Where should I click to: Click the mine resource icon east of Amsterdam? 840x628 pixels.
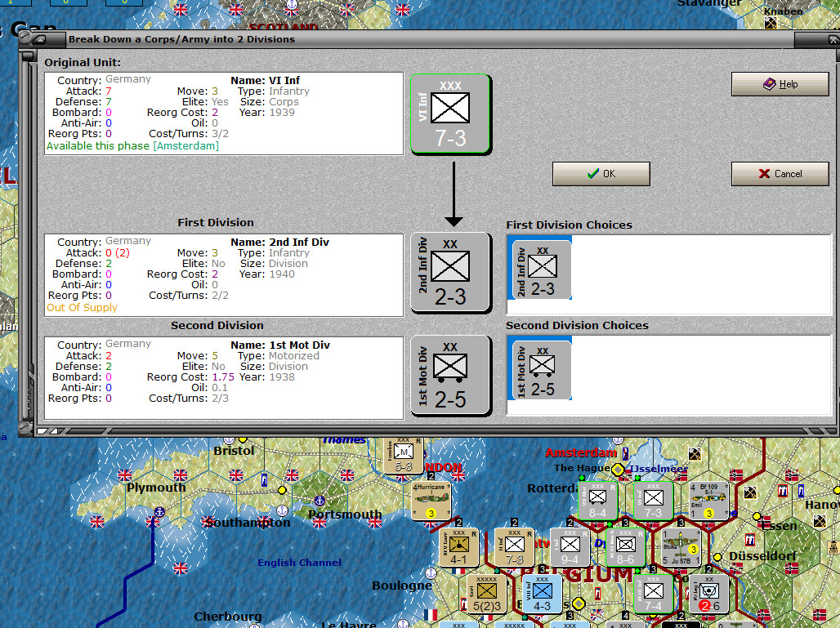click(695, 455)
